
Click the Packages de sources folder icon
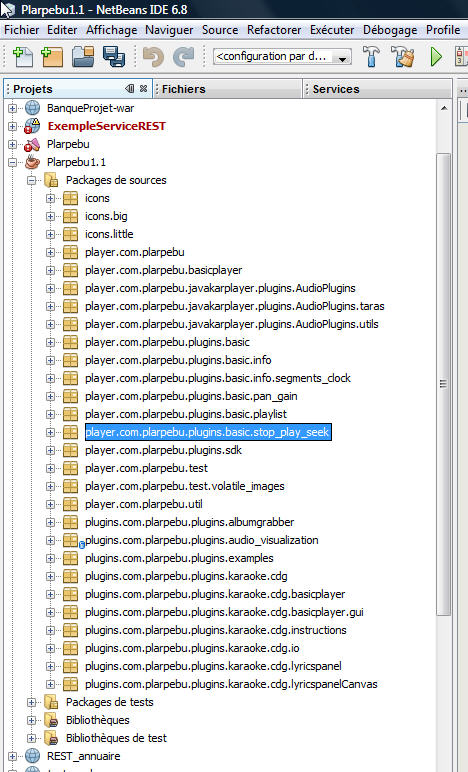click(51, 180)
